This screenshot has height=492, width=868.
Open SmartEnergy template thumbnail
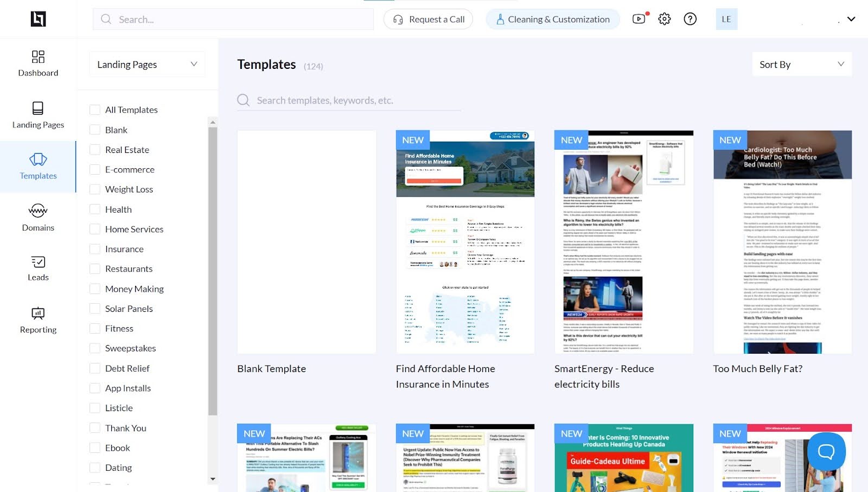[x=624, y=242]
